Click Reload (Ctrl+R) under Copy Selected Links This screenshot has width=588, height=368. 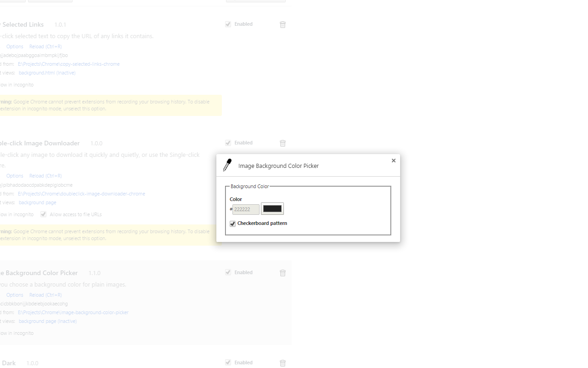click(x=45, y=46)
